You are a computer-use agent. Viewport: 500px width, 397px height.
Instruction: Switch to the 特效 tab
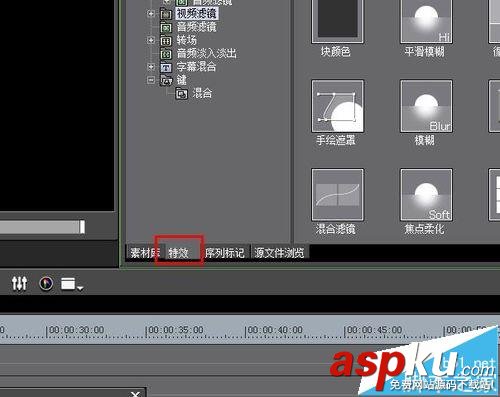[179, 253]
